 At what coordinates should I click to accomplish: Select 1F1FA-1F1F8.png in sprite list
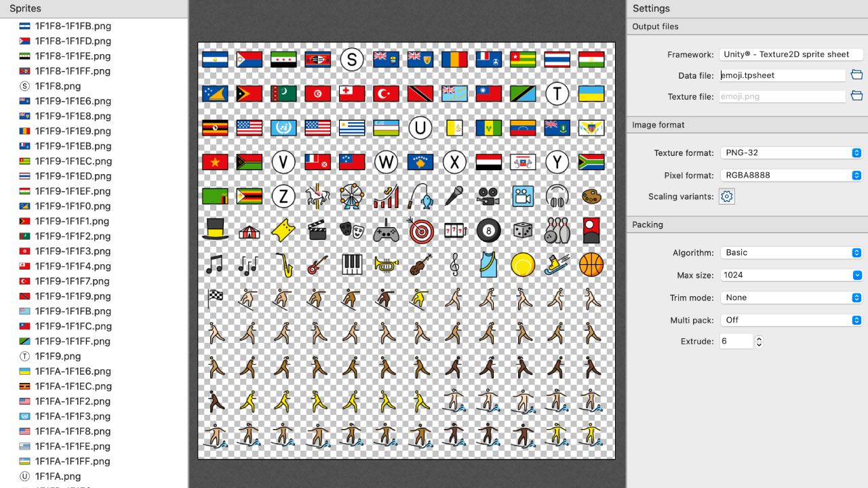[x=73, y=431]
